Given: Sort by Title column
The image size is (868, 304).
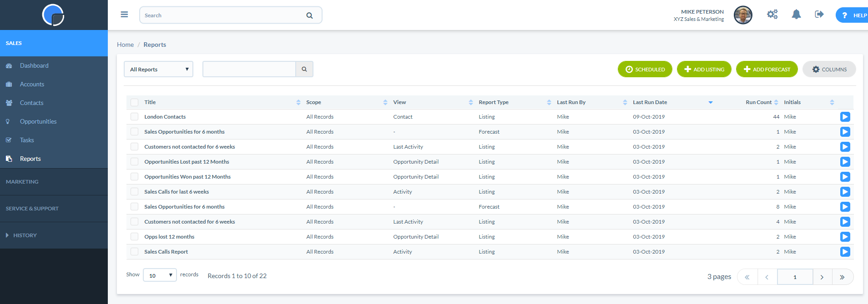Looking at the screenshot, I should tap(298, 102).
